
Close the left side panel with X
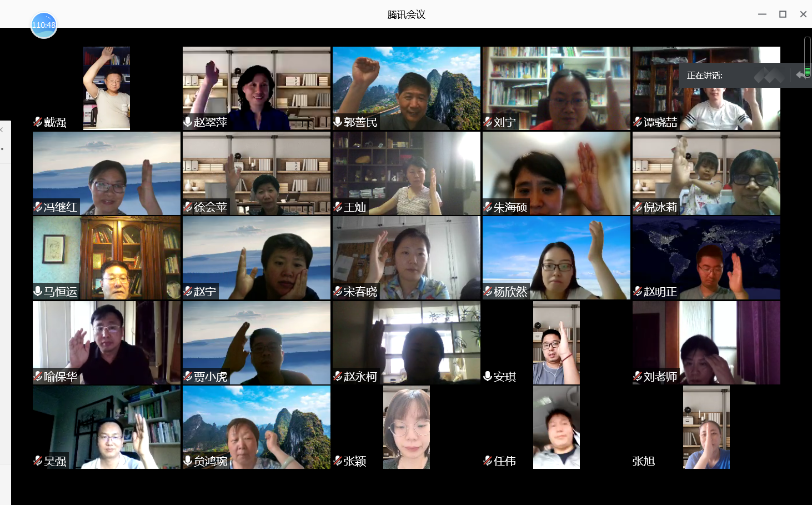point(2,129)
